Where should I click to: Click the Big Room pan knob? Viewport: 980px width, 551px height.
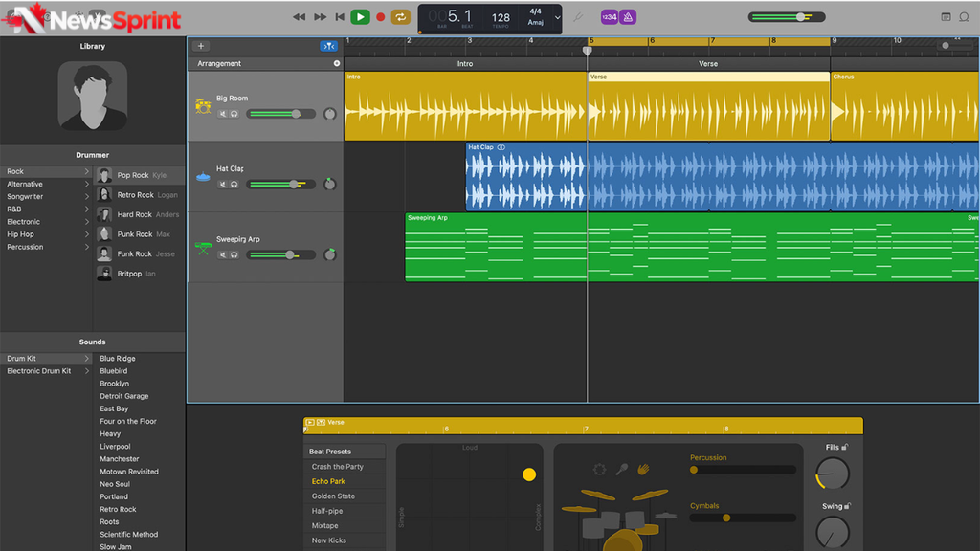pyautogui.click(x=329, y=114)
